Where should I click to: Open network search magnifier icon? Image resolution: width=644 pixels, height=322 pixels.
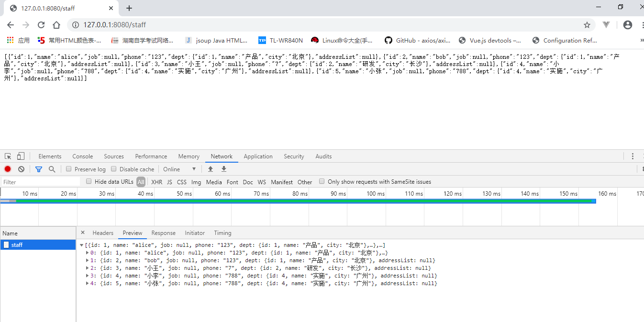pos(52,169)
